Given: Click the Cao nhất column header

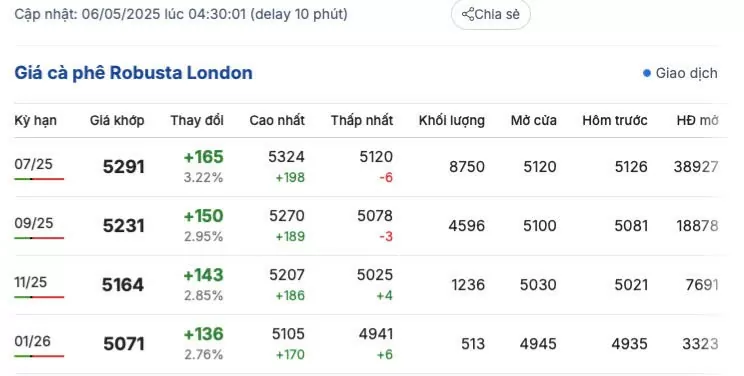Looking at the screenshot, I should click(277, 121).
